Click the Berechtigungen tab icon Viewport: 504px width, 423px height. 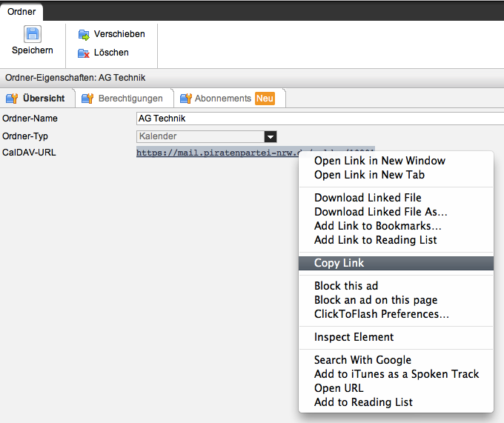coord(87,99)
